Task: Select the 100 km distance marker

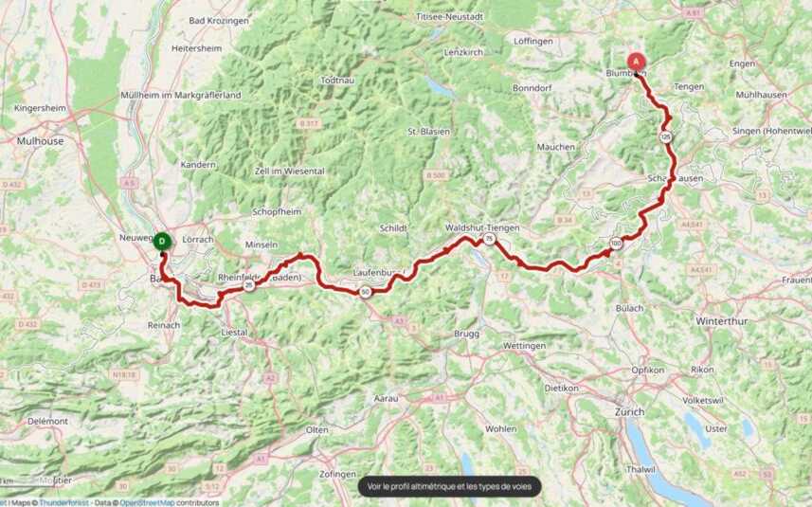Action: (616, 243)
